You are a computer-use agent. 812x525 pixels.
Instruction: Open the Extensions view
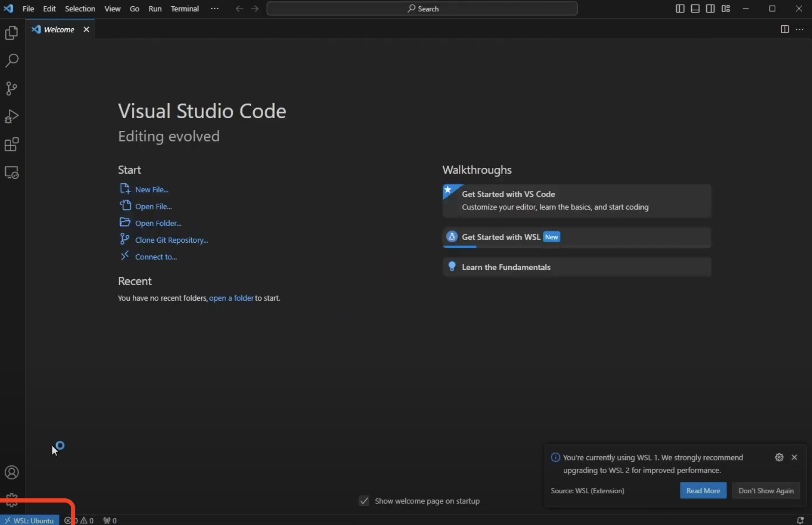point(12,144)
